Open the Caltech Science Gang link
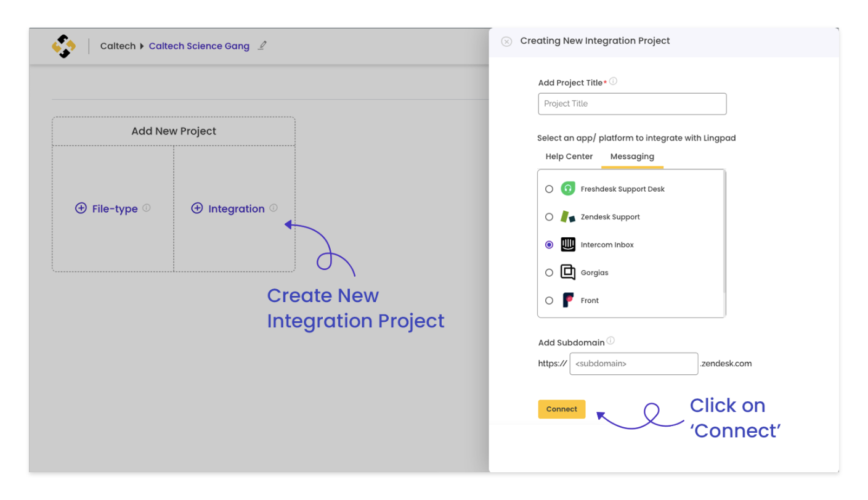 click(199, 46)
